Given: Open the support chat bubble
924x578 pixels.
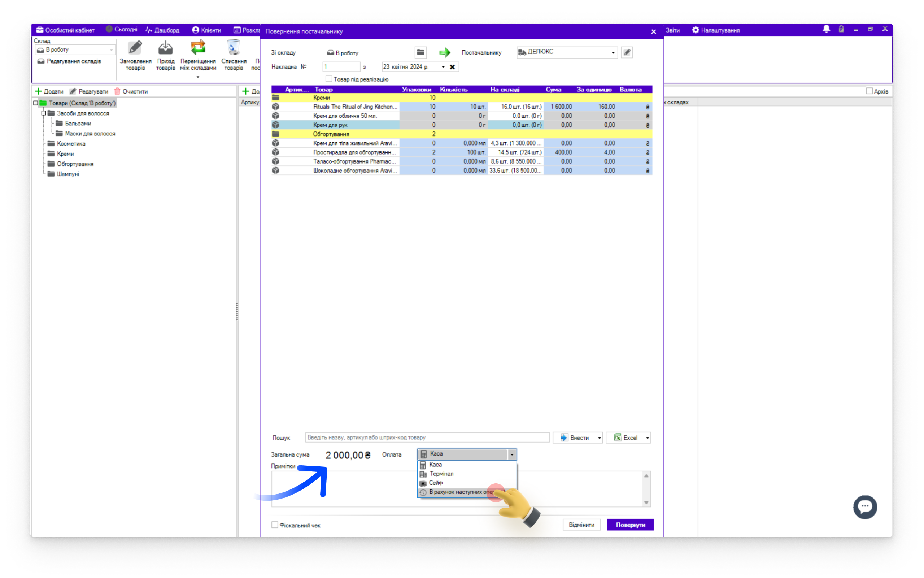Looking at the screenshot, I should click(x=865, y=507).
